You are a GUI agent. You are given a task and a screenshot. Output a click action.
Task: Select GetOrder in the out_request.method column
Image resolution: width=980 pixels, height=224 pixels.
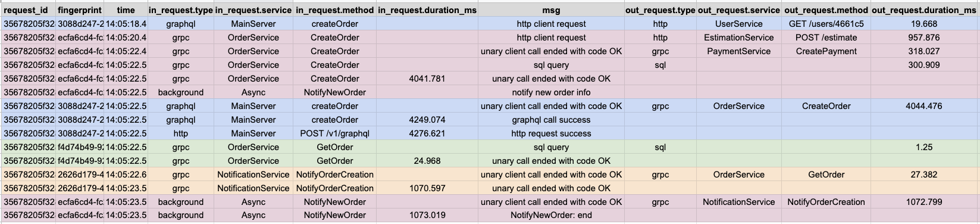coord(826,175)
